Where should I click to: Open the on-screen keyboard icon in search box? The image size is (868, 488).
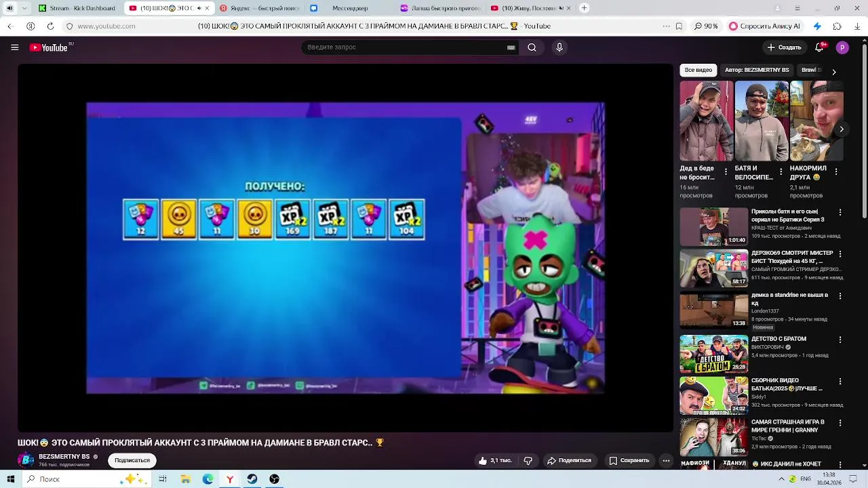(x=511, y=47)
